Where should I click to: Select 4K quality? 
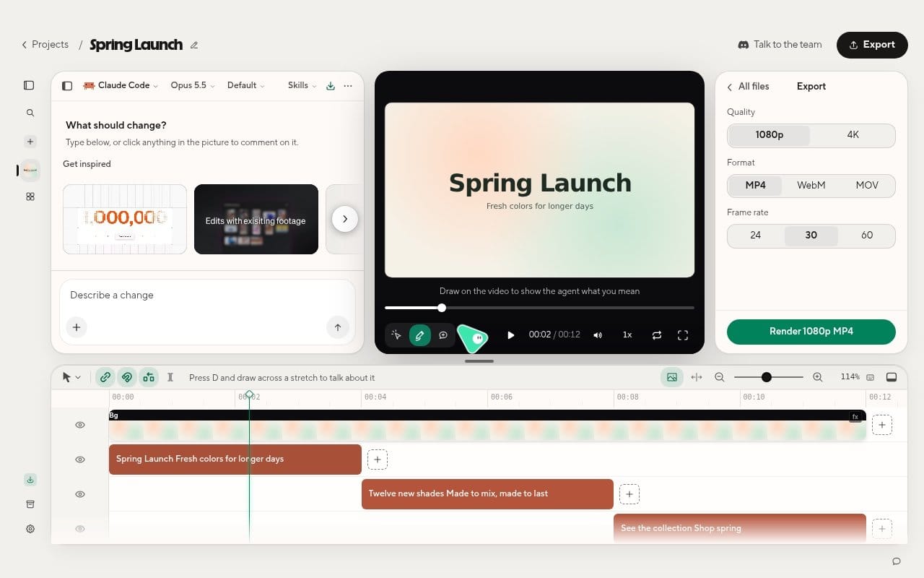[x=853, y=135]
